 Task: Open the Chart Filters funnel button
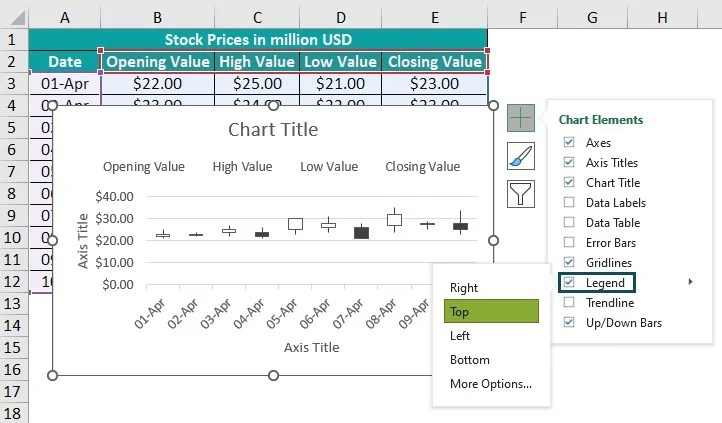click(521, 194)
